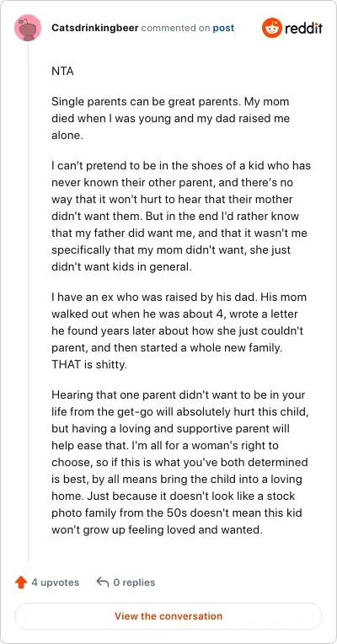The image size is (337, 644).
Task: Click the "4 upvotes" count
Action: click(x=56, y=582)
